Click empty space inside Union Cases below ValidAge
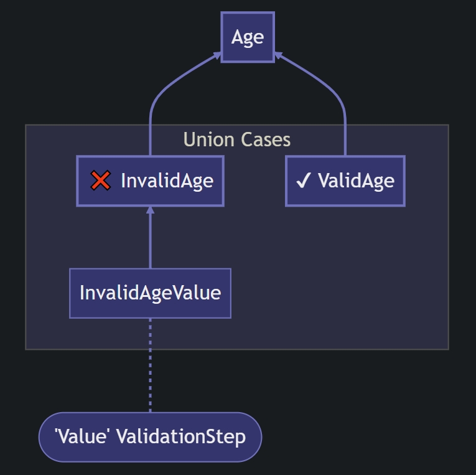Screen dimensions: 476x475 point(345,280)
